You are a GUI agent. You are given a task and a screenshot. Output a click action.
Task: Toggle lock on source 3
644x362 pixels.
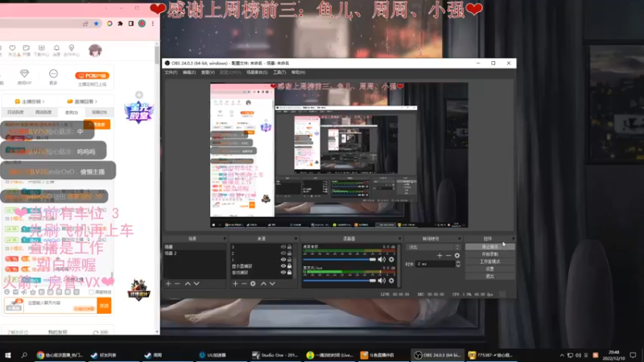(290, 247)
